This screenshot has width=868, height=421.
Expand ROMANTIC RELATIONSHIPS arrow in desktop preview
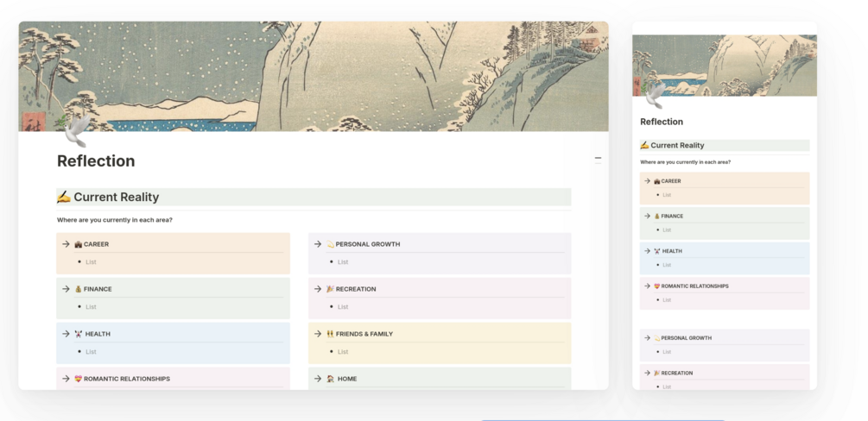66,379
